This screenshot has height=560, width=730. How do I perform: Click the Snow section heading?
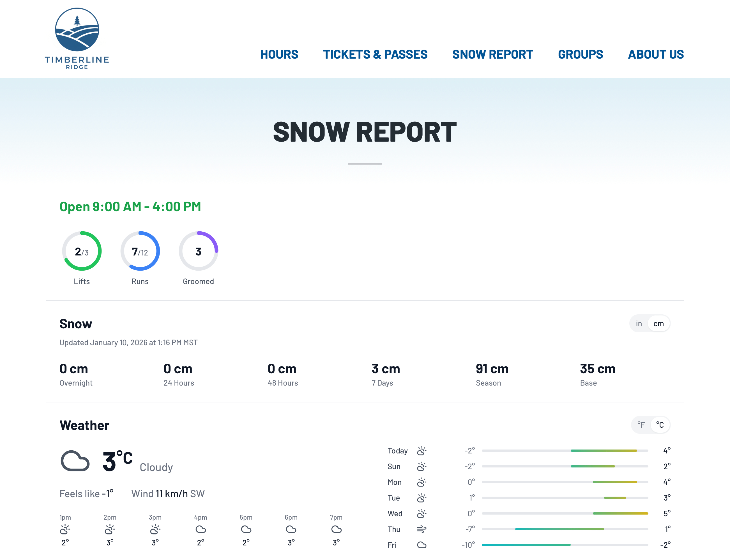pyautogui.click(x=76, y=324)
